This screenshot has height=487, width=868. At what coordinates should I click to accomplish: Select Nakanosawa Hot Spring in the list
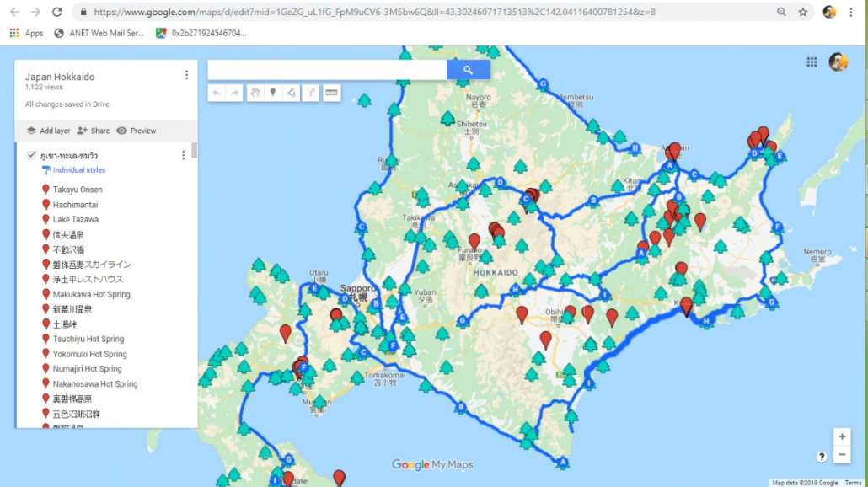[x=94, y=383]
